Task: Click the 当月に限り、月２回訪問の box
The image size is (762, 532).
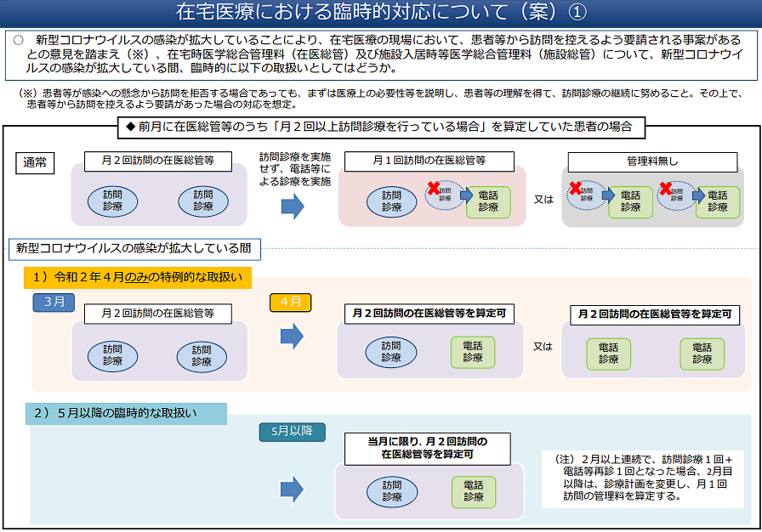Action: pyautogui.click(x=427, y=449)
